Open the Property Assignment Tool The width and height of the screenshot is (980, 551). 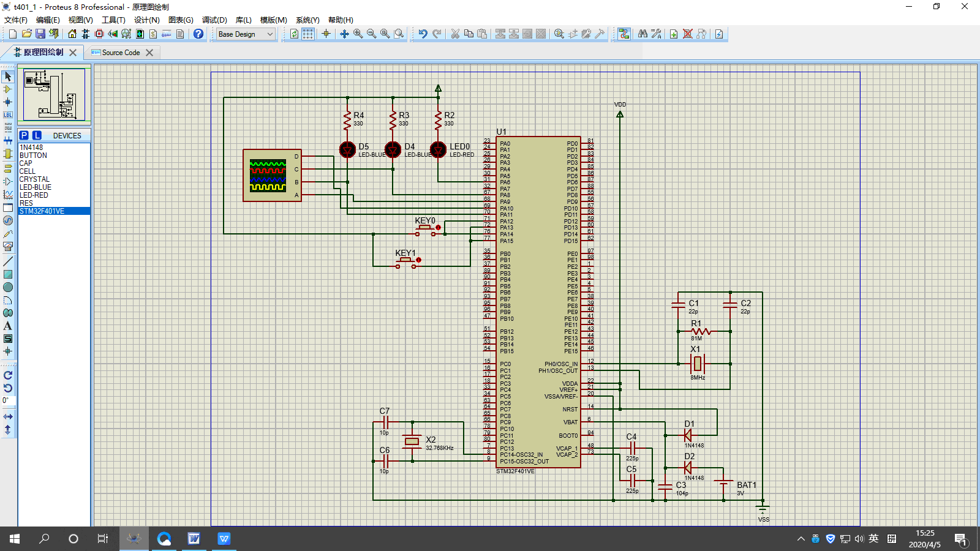point(656,34)
